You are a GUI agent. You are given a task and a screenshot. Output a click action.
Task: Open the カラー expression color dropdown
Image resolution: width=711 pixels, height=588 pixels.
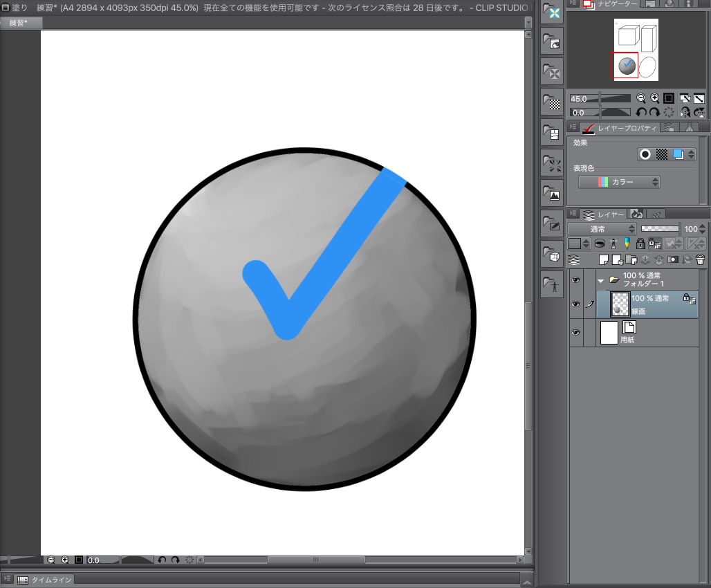pyautogui.click(x=619, y=182)
